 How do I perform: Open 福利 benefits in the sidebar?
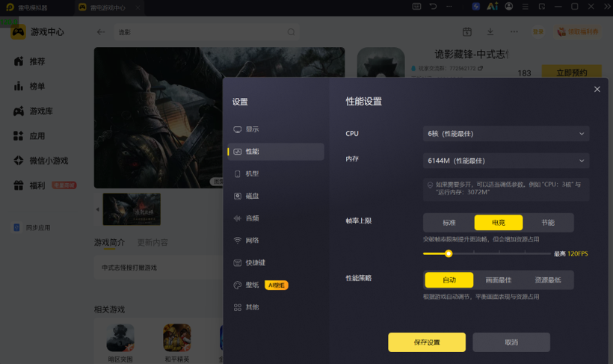coord(29,185)
